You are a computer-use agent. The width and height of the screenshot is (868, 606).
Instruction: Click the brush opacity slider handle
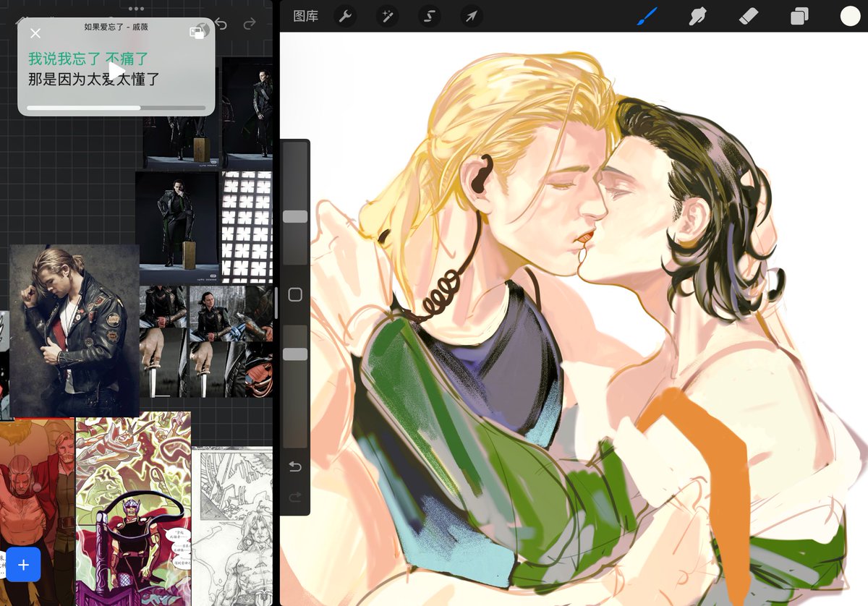pyautogui.click(x=295, y=354)
